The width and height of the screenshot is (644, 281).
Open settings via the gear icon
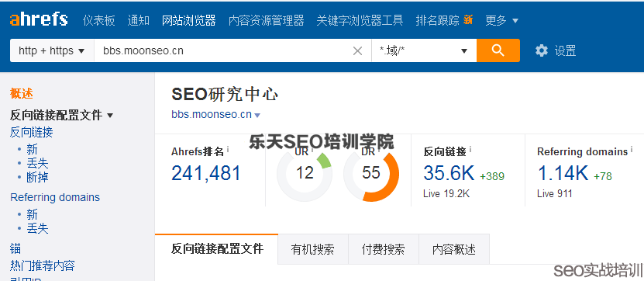pos(542,51)
